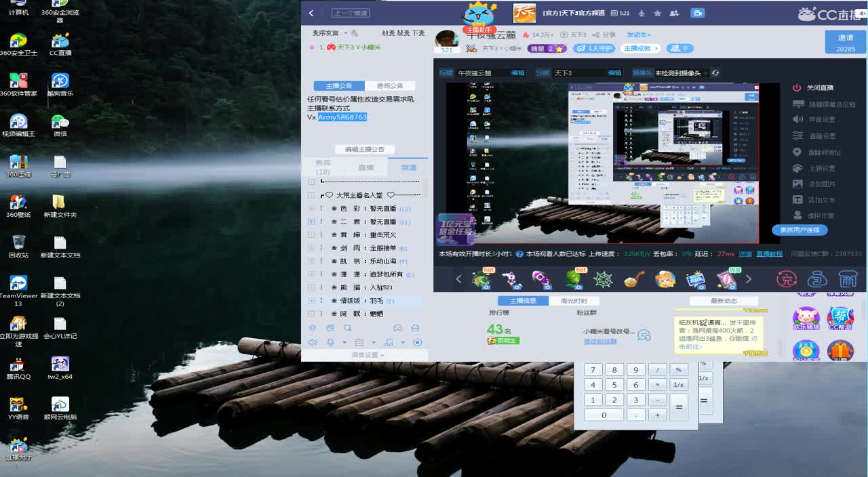Viewport: 868px width, 477px height.
Task: Click the 编辑主播公告 button
Action: click(x=364, y=149)
